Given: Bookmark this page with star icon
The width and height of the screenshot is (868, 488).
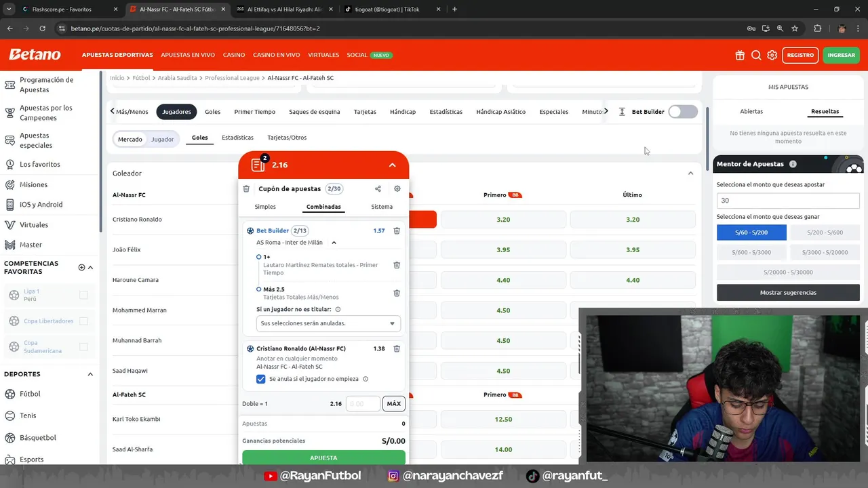Looking at the screenshot, I should tap(795, 28).
